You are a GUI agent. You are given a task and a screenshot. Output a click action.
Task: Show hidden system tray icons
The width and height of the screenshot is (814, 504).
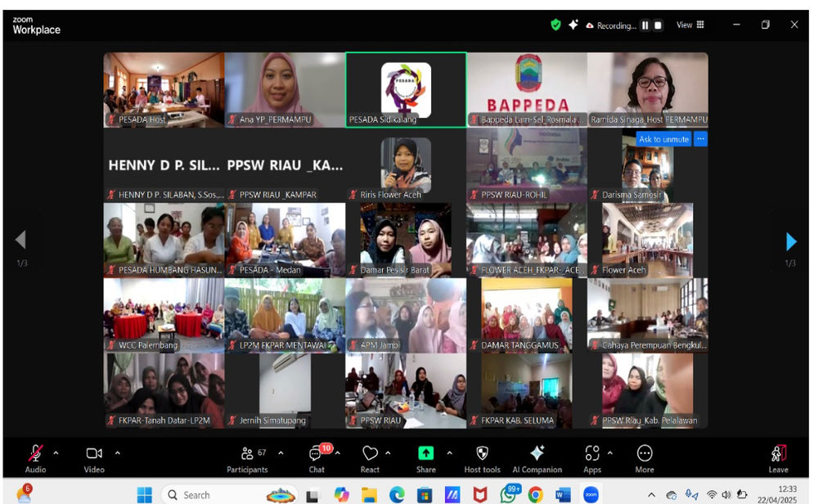tap(651, 495)
